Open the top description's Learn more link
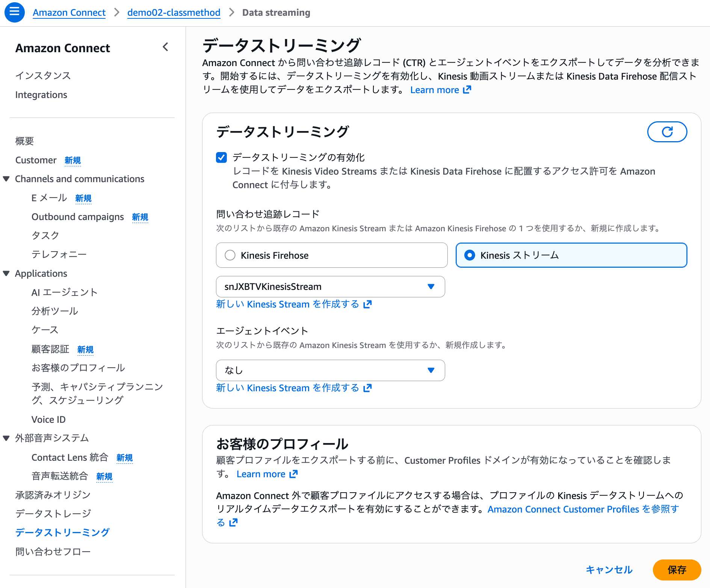Viewport: 710px width, 588px height. coord(440,90)
